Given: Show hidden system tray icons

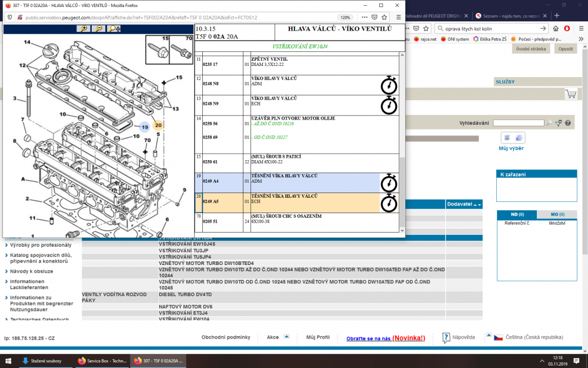Looking at the screenshot, I should [542, 361].
